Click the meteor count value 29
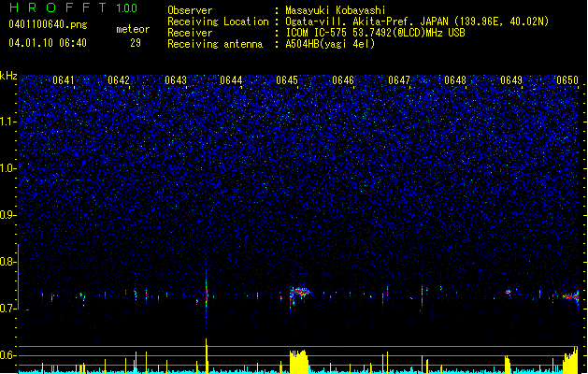The height and width of the screenshot is (374, 588). pos(136,43)
